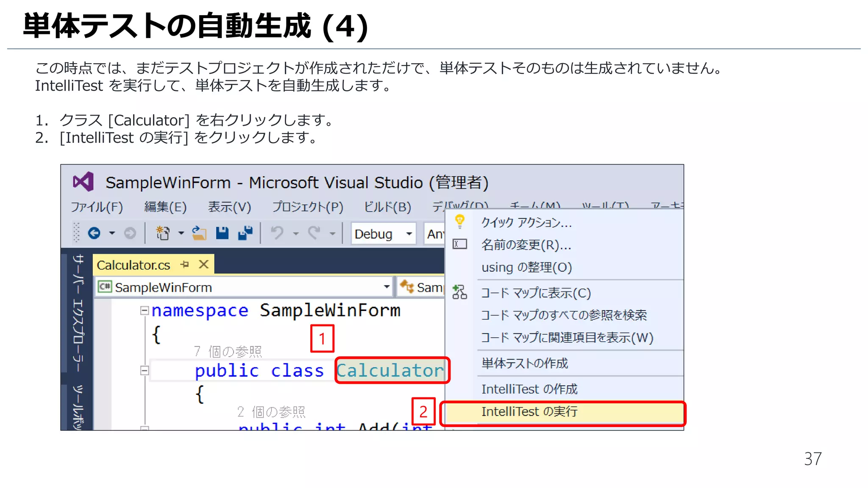The image size is (868, 488).
Task: Click the 'class' keyword in code
Action: (x=297, y=371)
